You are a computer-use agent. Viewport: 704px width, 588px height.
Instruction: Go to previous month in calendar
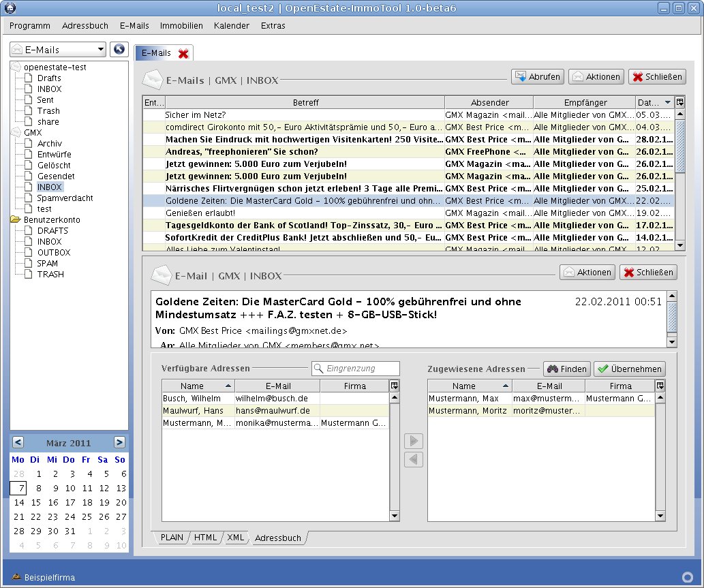click(18, 442)
